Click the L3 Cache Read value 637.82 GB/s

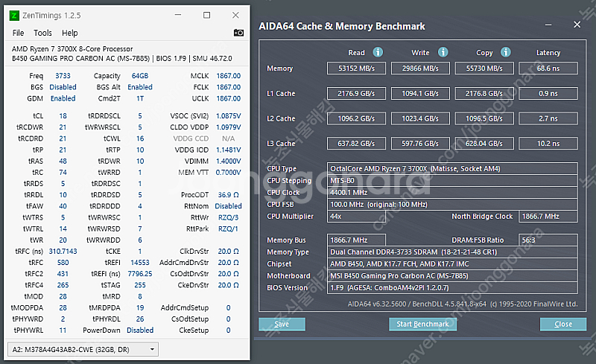point(356,144)
